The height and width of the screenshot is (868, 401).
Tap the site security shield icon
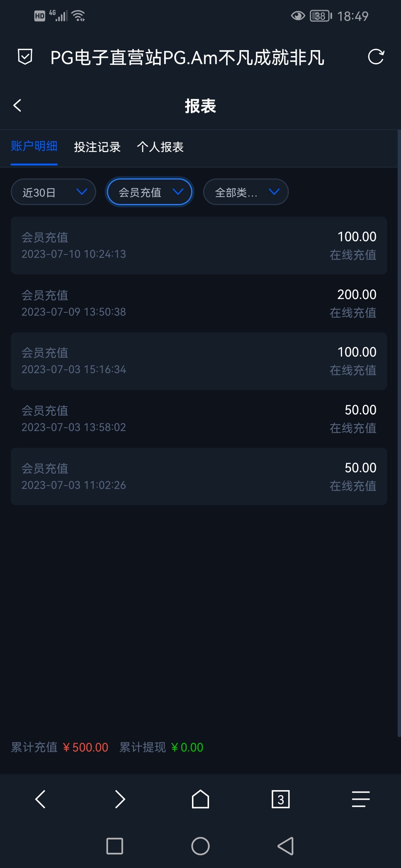[25, 57]
